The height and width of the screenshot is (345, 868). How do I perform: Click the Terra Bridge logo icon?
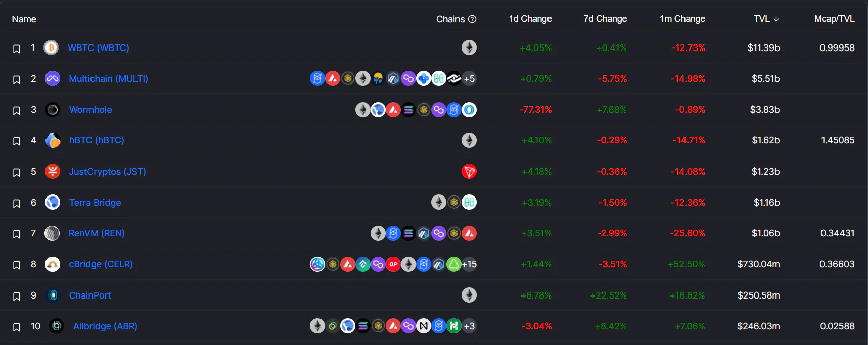point(53,203)
